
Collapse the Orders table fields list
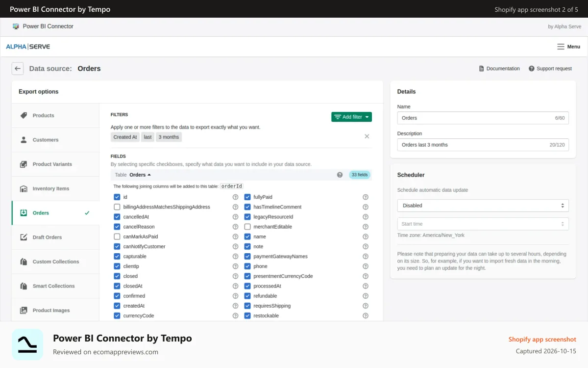(140, 175)
